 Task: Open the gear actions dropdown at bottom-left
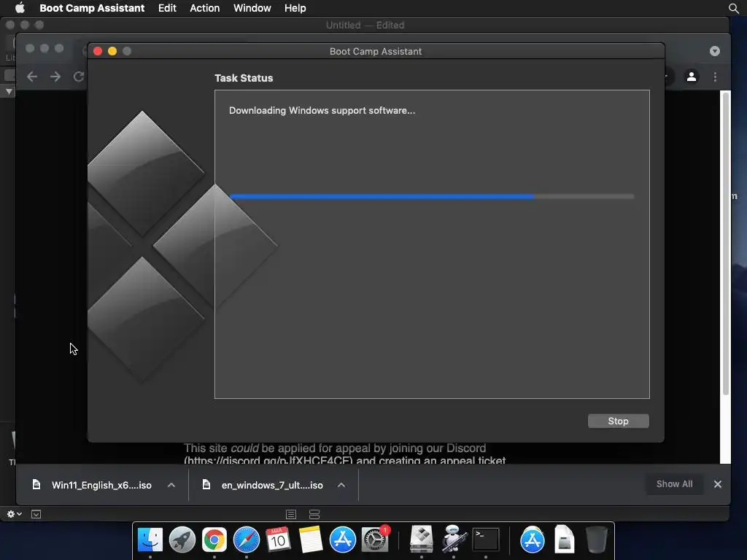[x=14, y=514]
